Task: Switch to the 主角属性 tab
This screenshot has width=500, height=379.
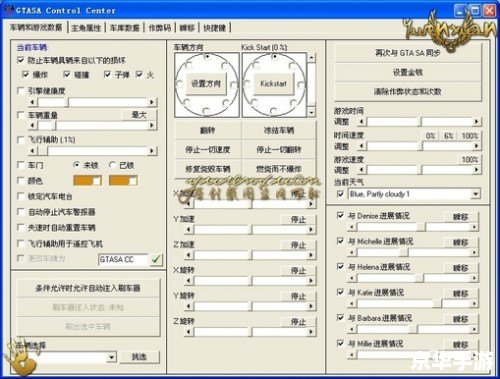Action: [86, 28]
